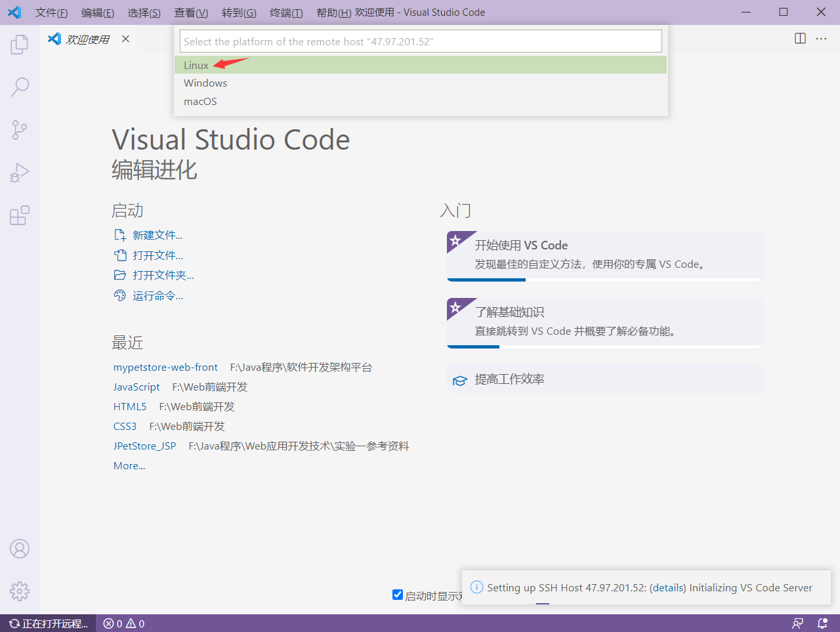This screenshot has width=840, height=632.
Task: Open the 转到(G) menu
Action: pos(239,12)
